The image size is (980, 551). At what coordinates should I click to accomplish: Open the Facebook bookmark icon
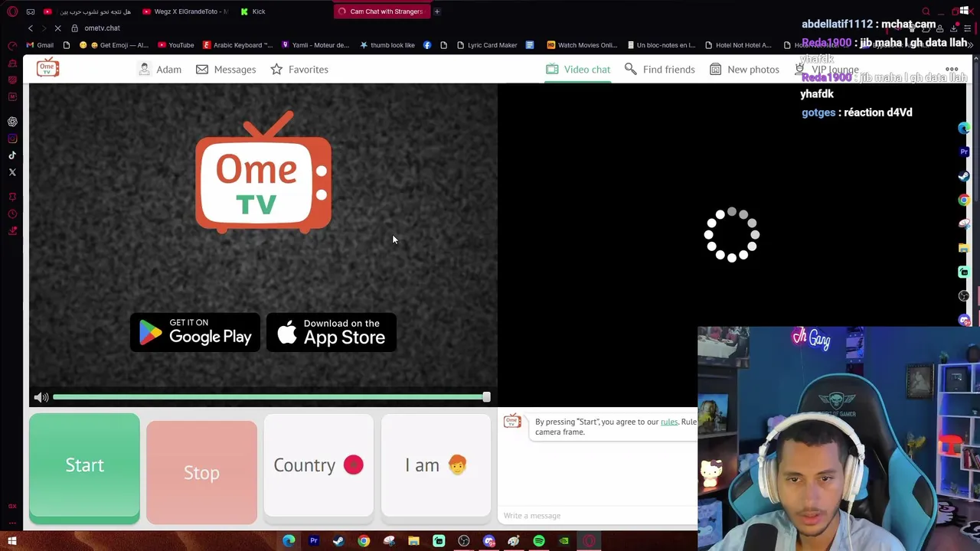pyautogui.click(x=427, y=45)
